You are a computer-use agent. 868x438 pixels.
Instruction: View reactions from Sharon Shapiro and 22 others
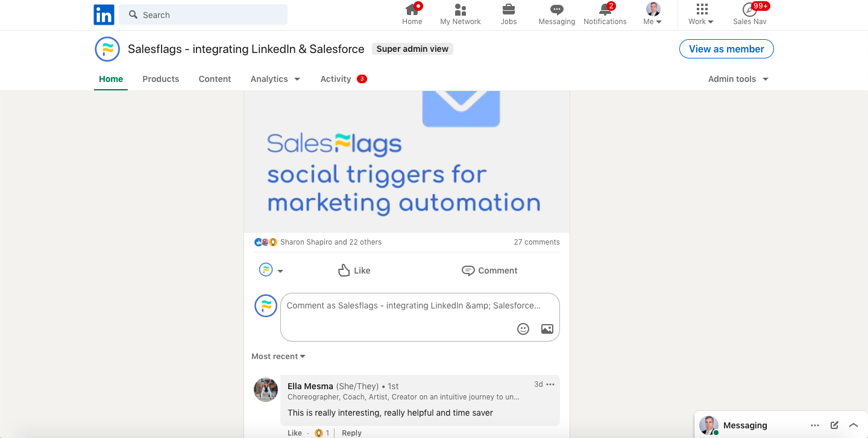point(331,242)
